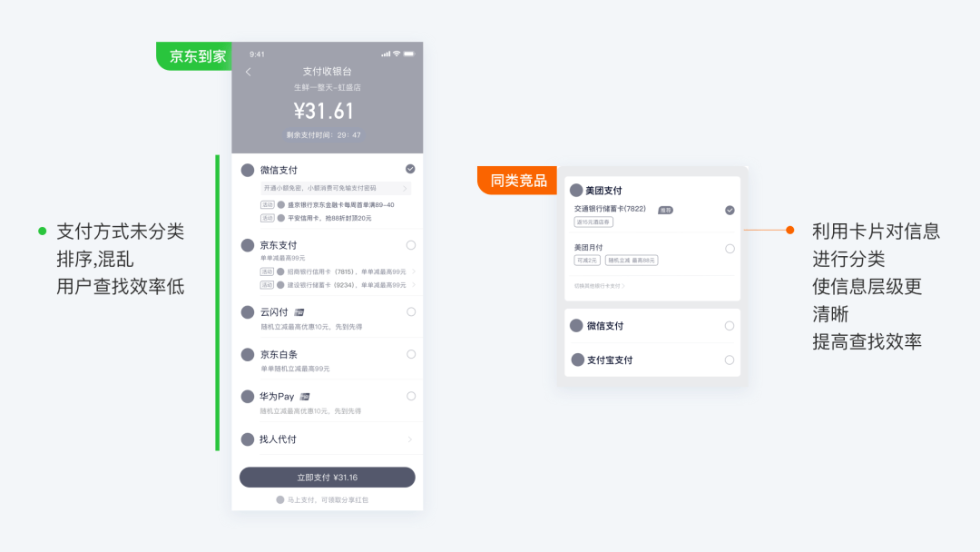Expand the 开通小额免密 banner arrow

pyautogui.click(x=405, y=188)
